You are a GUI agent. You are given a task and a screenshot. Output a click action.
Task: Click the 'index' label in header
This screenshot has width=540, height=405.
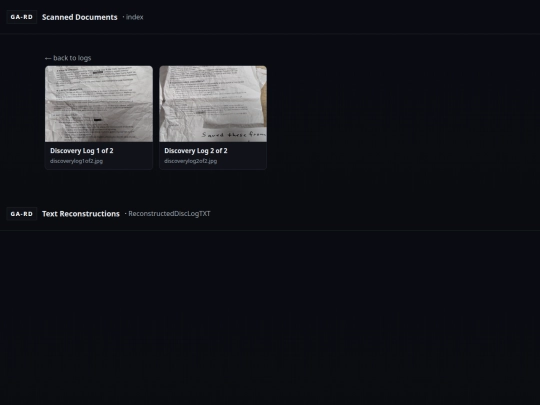[134, 17]
